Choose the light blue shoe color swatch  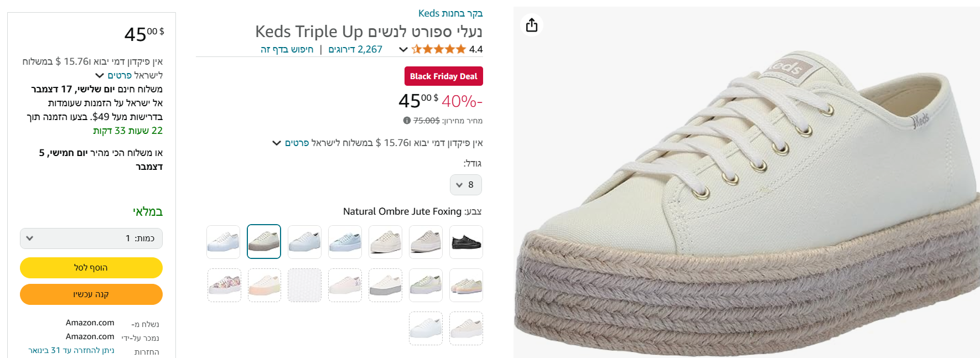pos(345,242)
